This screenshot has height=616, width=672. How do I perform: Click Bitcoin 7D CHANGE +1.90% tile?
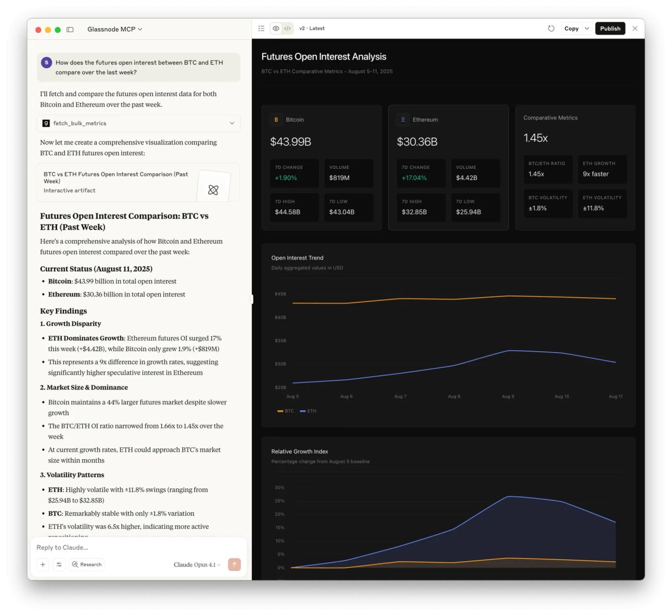(x=294, y=173)
